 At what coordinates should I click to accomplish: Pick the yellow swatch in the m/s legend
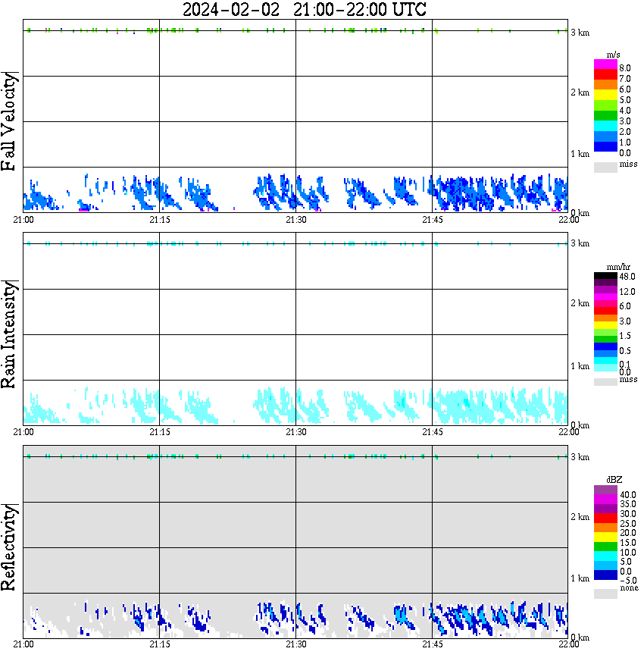coord(605,95)
